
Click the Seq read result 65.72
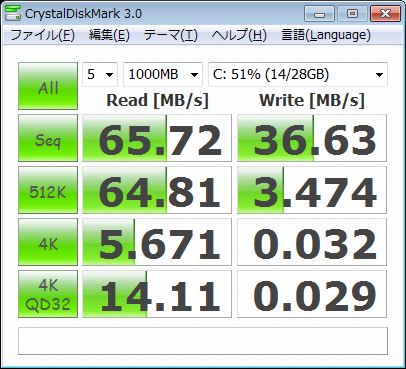point(157,138)
